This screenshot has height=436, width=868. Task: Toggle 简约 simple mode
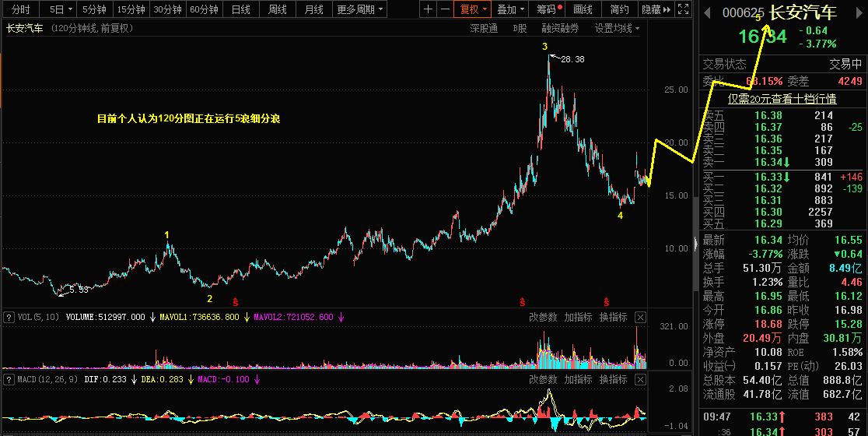click(619, 9)
